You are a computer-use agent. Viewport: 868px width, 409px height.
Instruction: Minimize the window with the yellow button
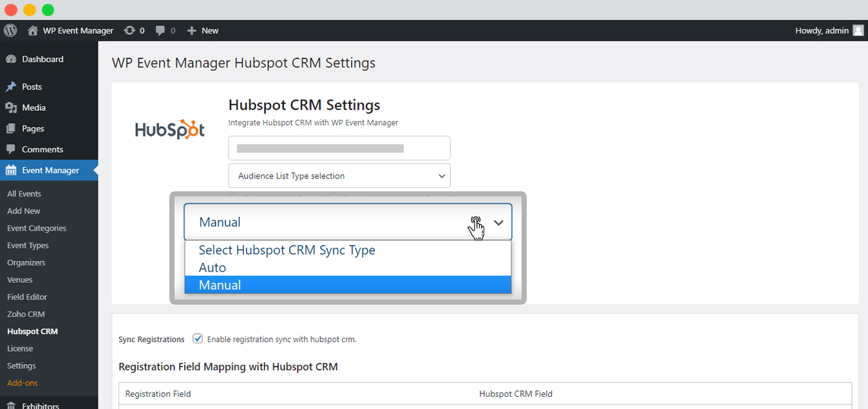click(30, 10)
